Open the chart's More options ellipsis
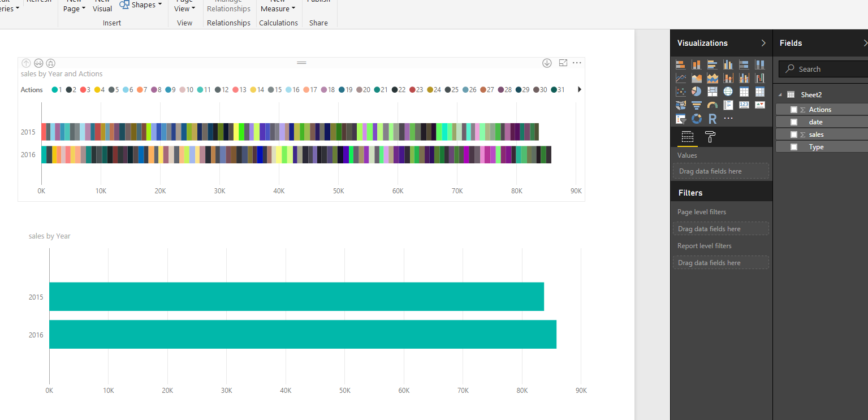The image size is (868, 420). pyautogui.click(x=577, y=63)
